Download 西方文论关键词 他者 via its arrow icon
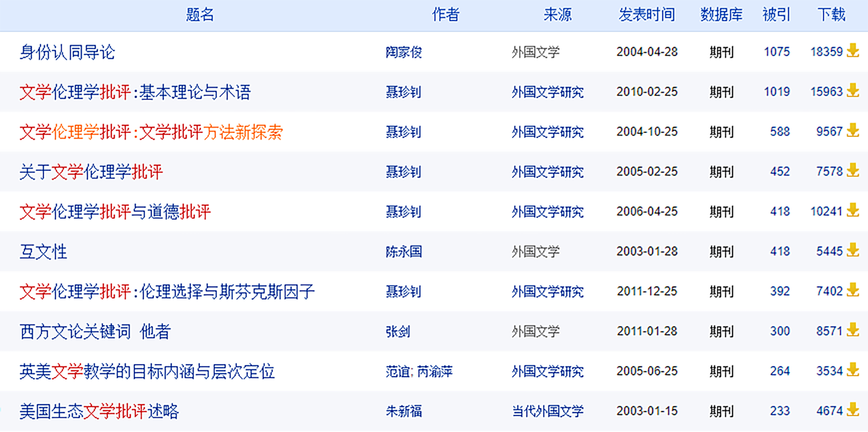This screenshot has height=432, width=868. click(x=853, y=330)
